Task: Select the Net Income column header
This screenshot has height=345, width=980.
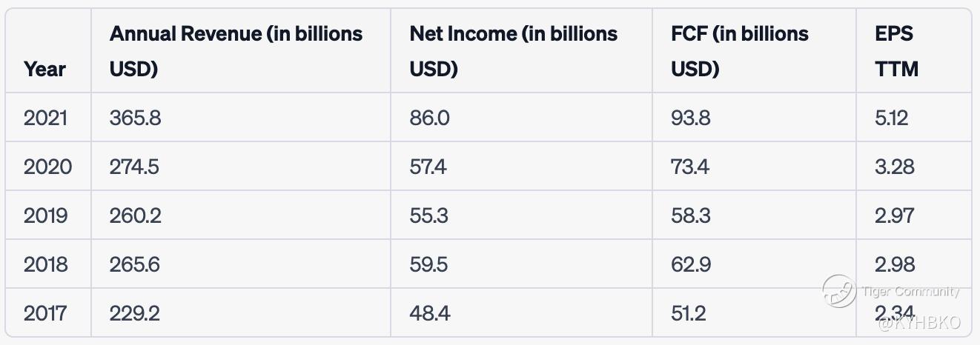Action: [514, 51]
